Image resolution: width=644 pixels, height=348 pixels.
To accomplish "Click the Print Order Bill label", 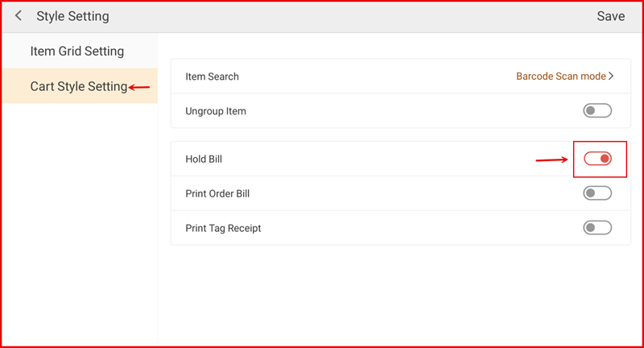I will (x=223, y=194).
